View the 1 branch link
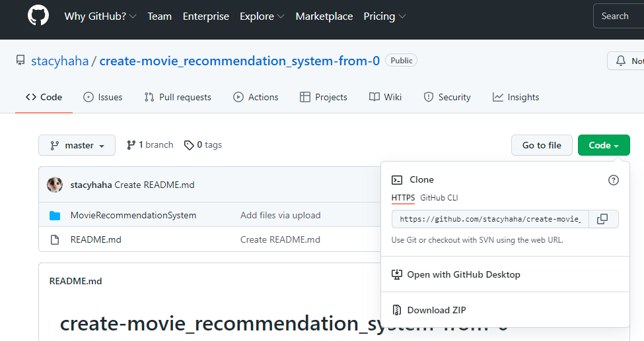The width and height of the screenshot is (644, 341). click(150, 145)
